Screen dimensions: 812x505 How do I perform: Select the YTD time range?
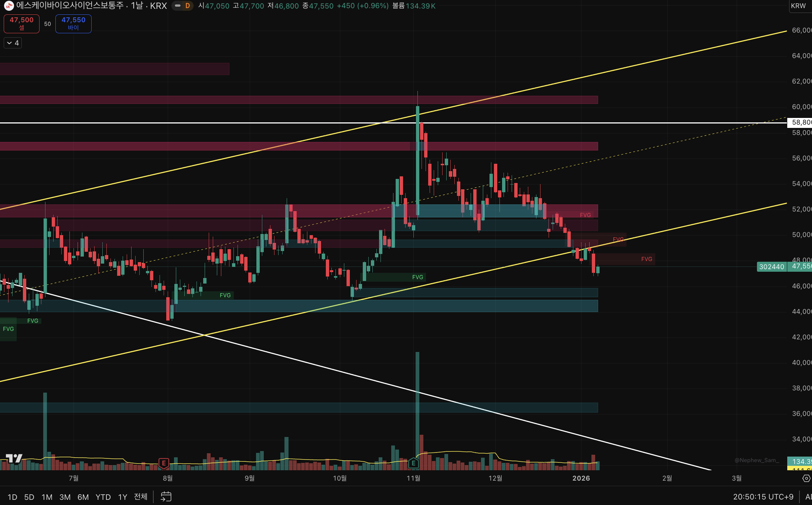(x=103, y=497)
